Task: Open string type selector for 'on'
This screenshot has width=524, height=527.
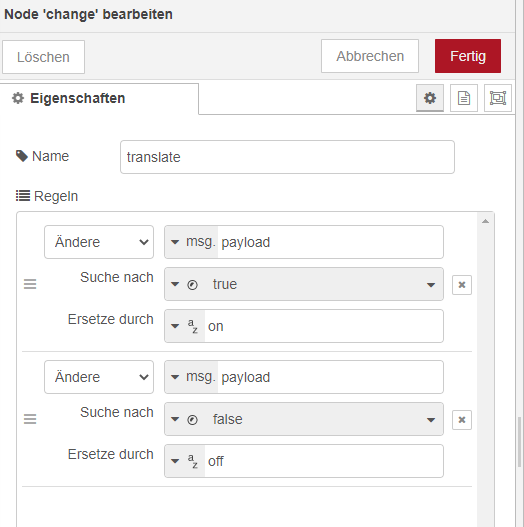Action: (185, 326)
